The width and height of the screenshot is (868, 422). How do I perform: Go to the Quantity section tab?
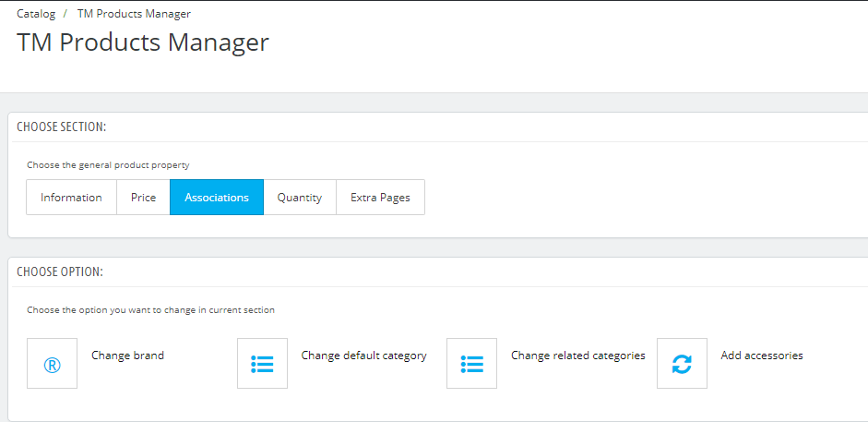[300, 198]
